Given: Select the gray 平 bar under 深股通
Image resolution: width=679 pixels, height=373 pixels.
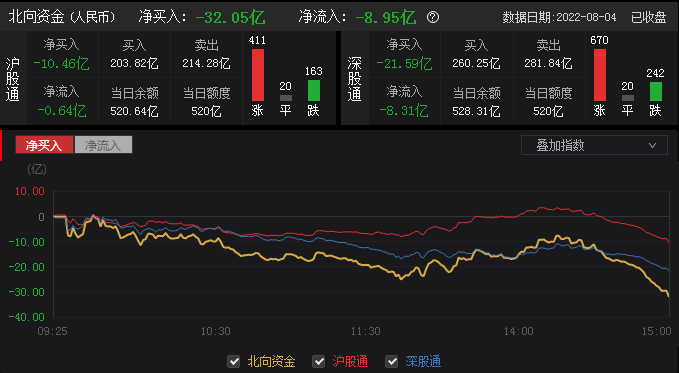Looking at the screenshot, I should 627,98.
